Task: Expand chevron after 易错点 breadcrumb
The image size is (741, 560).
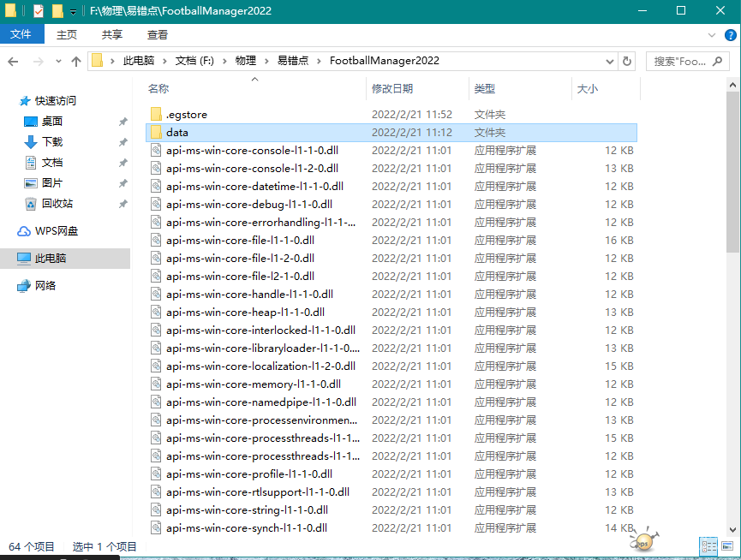Action: (x=319, y=61)
